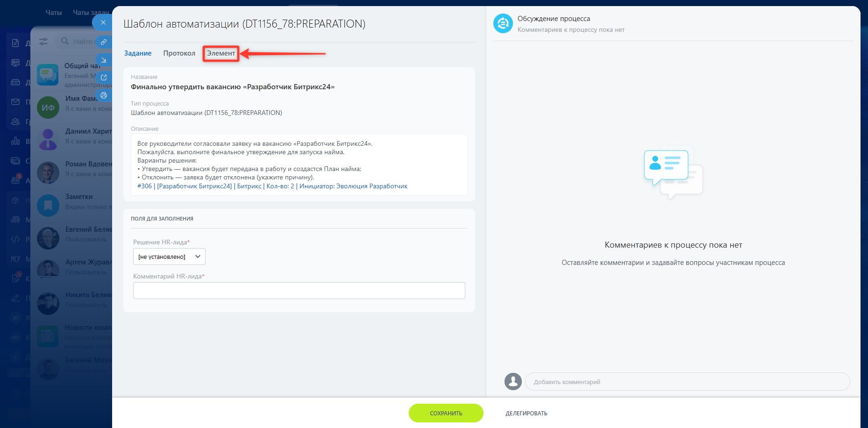Focus the Комментарий HR-лида text field
The image size is (868, 428).
(299, 291)
